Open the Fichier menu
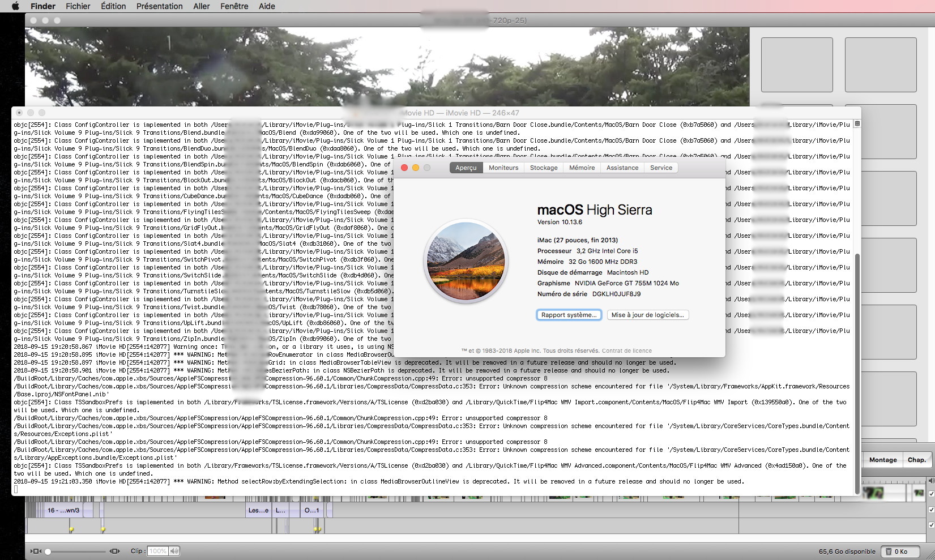935x560 pixels. [78, 6]
